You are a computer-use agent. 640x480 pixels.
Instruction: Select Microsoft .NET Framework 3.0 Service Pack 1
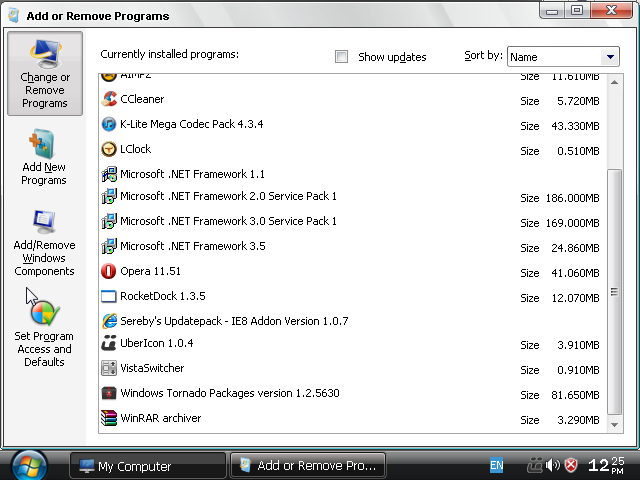pos(353,221)
